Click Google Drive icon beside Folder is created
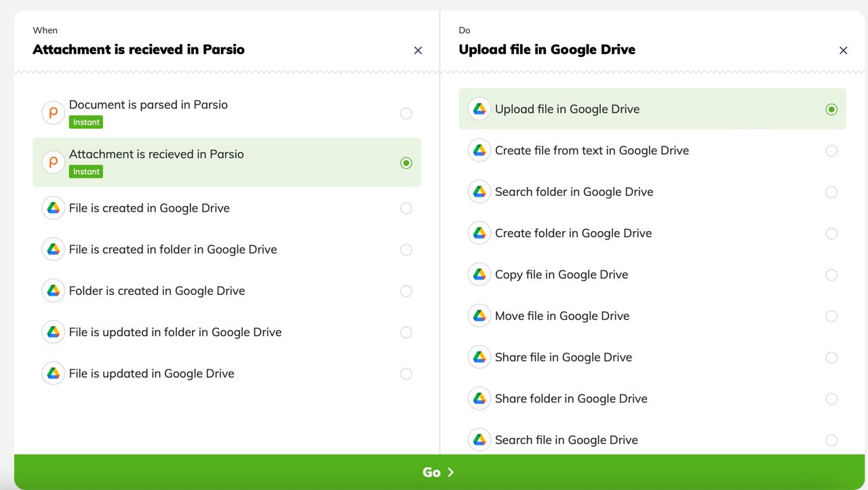Image resolution: width=868 pixels, height=490 pixels. 53,291
